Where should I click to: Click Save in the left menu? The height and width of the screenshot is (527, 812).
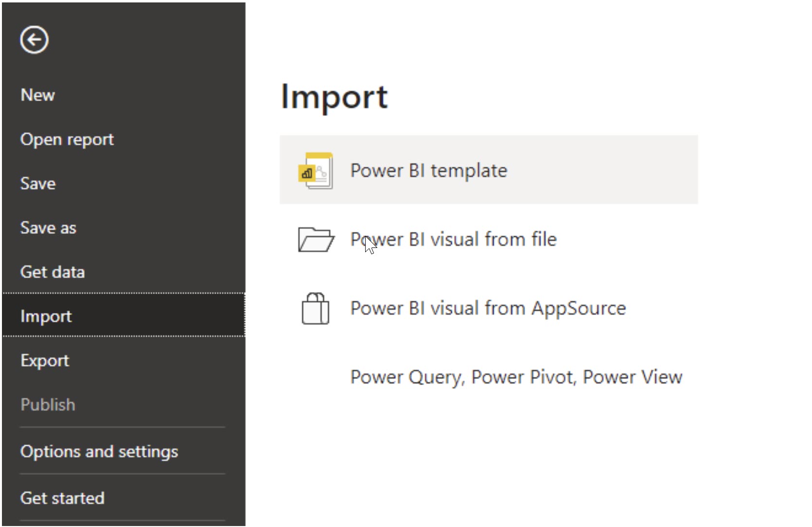(38, 184)
